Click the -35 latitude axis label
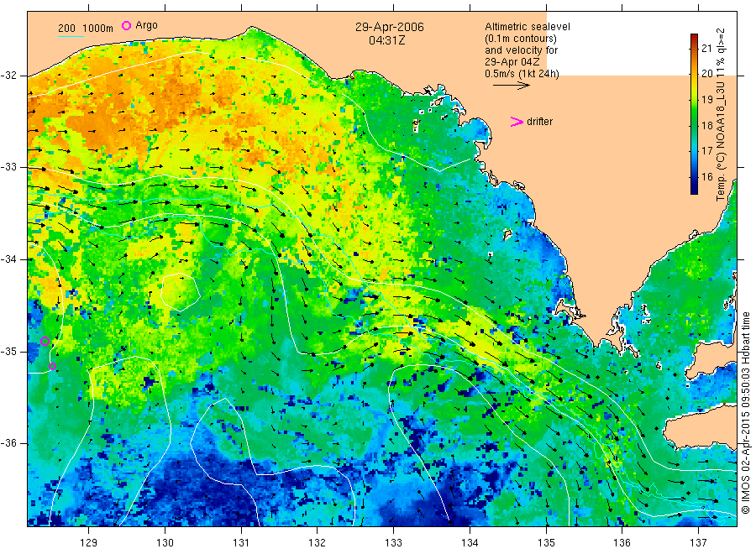This screenshot has height=554, width=756. (x=8, y=351)
